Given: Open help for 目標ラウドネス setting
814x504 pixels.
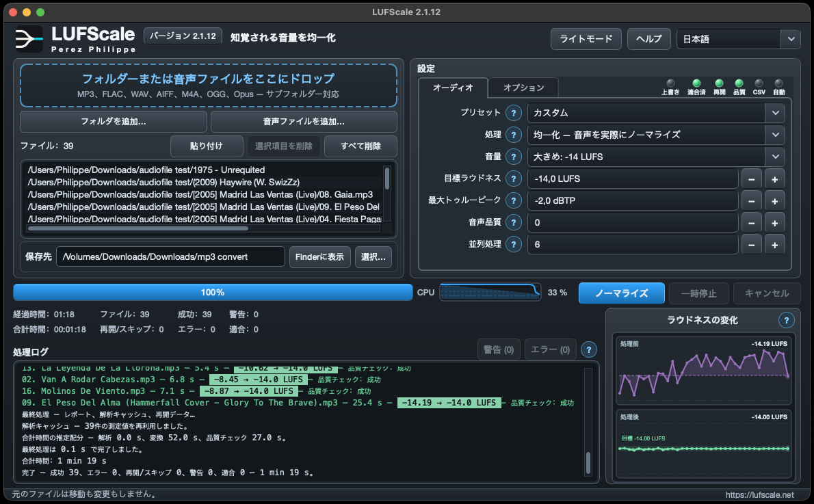Looking at the screenshot, I should pyautogui.click(x=514, y=178).
